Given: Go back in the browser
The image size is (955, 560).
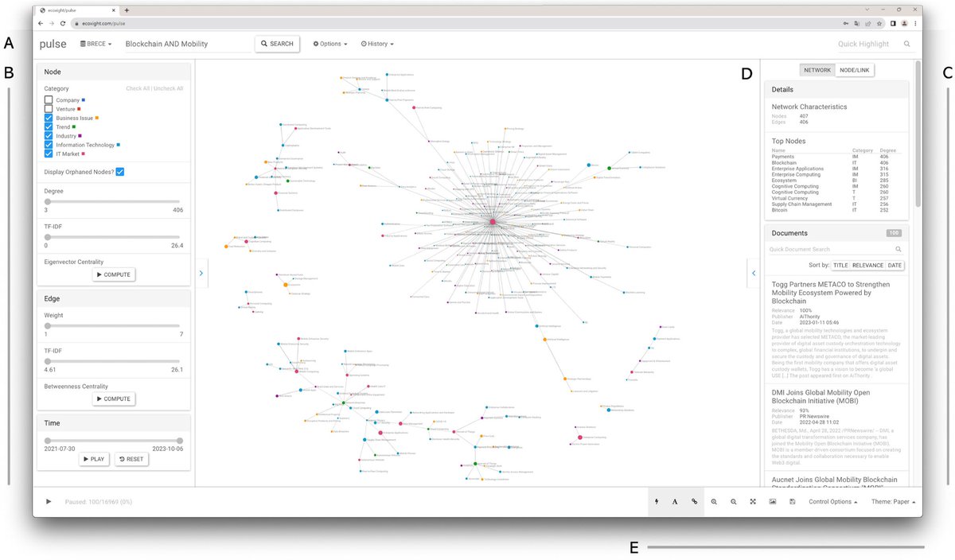Looking at the screenshot, I should click(x=40, y=24).
